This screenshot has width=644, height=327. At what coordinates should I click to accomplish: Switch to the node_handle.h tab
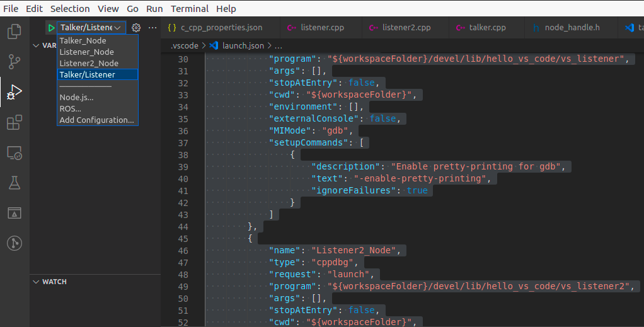572,28
